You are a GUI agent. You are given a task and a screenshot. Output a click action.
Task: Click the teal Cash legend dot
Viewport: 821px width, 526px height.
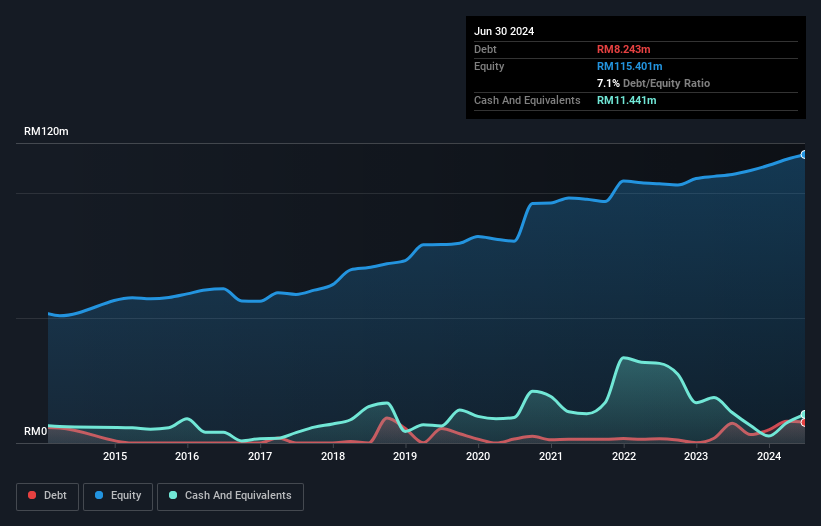173,495
